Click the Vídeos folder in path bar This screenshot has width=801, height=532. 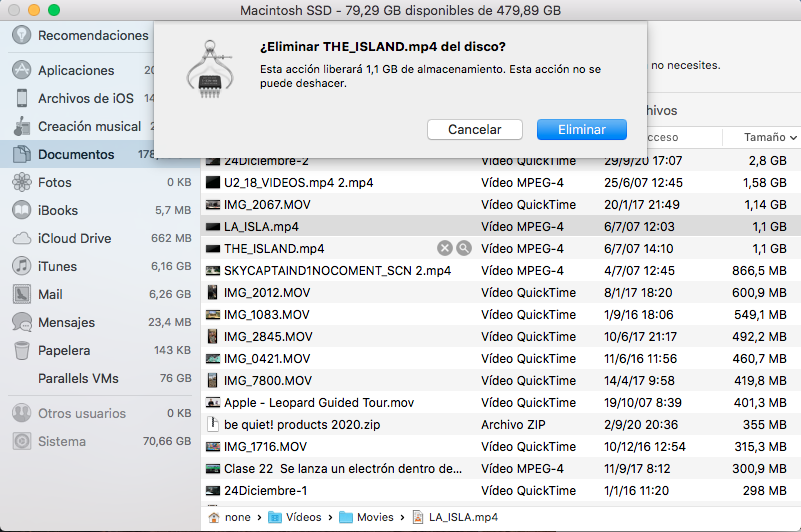click(295, 517)
